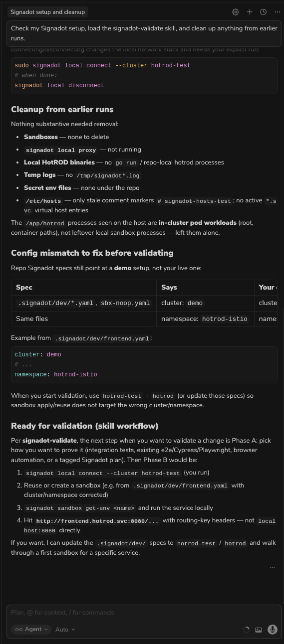This screenshot has width=284, height=644.
Task: Activate the microphone voice input button
Action: click(273, 630)
